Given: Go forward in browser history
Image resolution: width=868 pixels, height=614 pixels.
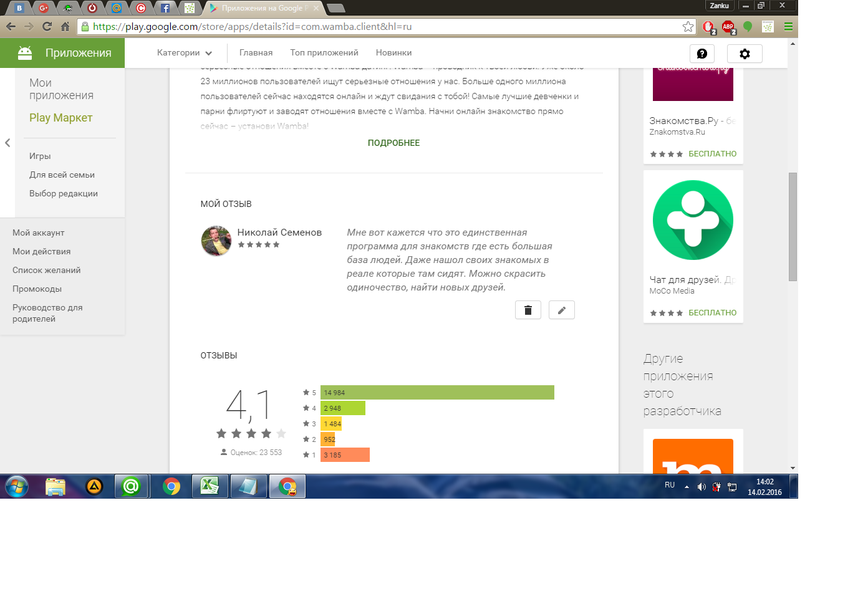Looking at the screenshot, I should (x=29, y=26).
